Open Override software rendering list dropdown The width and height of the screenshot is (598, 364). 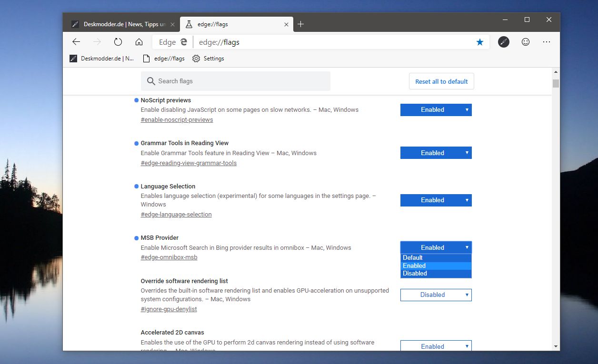(x=436, y=295)
